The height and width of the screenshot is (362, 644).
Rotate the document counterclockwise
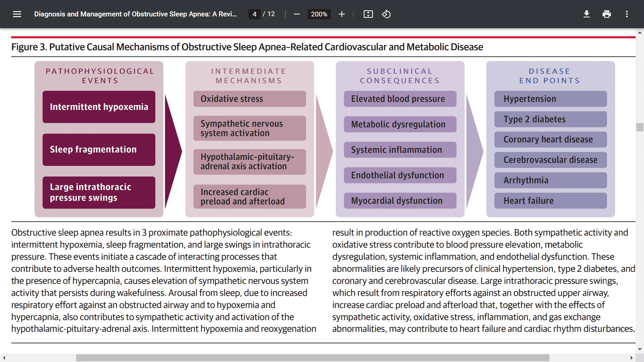click(x=386, y=14)
